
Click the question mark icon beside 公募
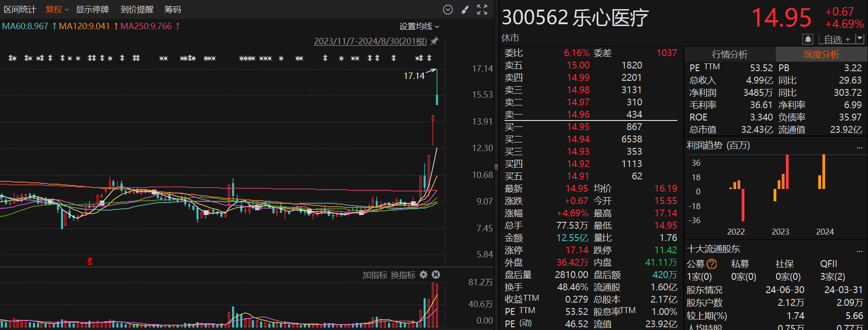[712, 264]
